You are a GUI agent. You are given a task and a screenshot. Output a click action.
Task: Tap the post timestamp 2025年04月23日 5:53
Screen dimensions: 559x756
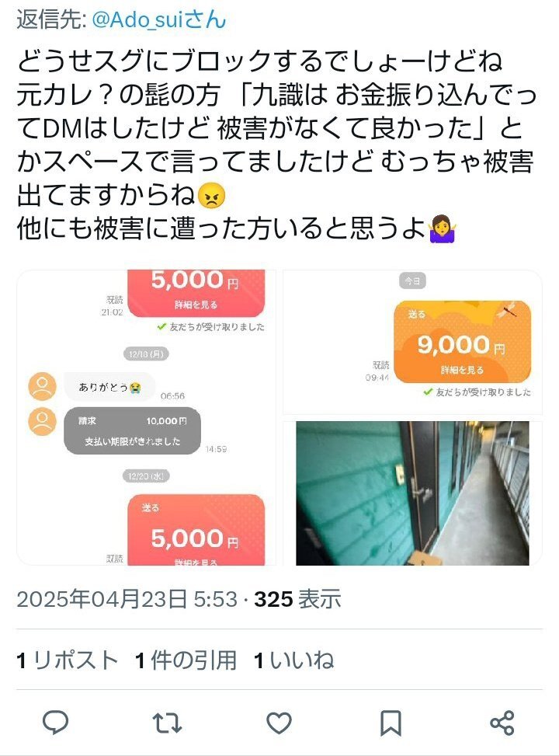(127, 599)
